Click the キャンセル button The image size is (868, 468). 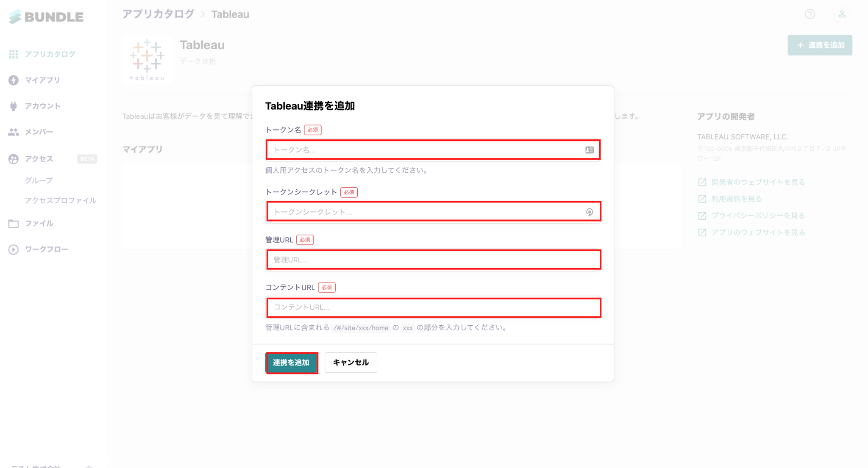351,363
